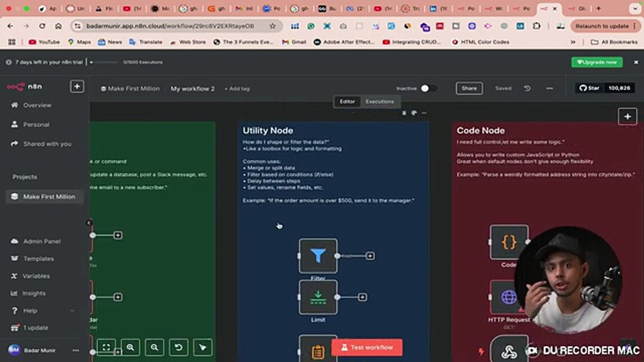
Task: Zoom in on the canvas
Action: pos(130,347)
